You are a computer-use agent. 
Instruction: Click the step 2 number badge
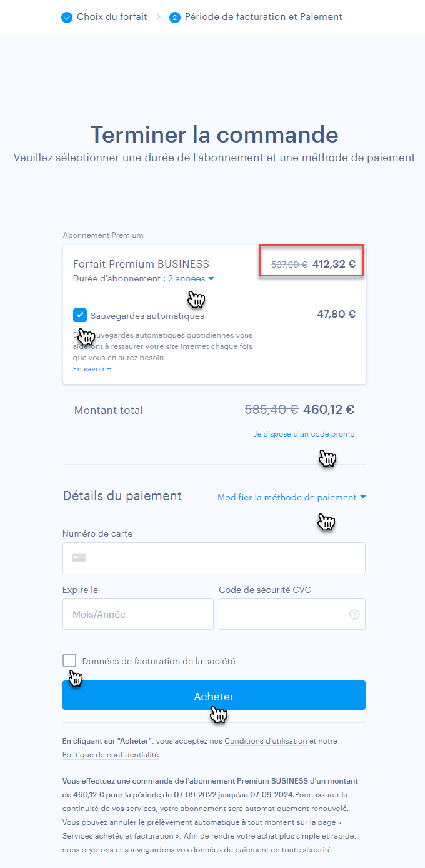click(175, 18)
